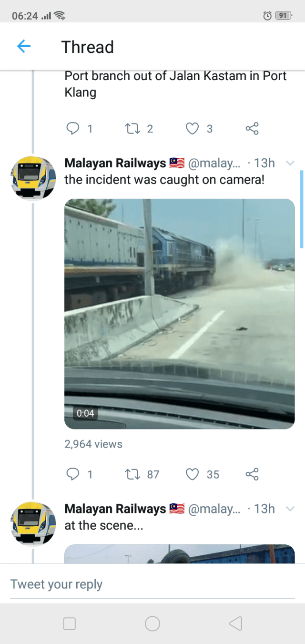
Task: Retweet the 'caught on camera' tweet
Action: coord(131,474)
